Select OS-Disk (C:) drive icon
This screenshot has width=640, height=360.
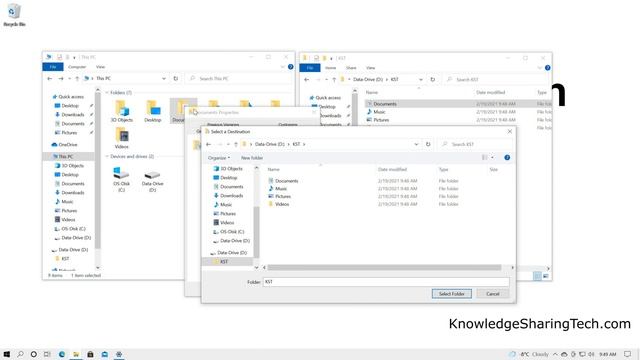(122, 179)
